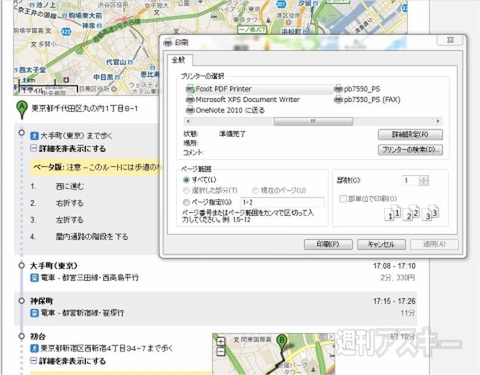Select 現在のページ(U) radio option
Viewport: 480px width, 375px height.
[x=255, y=191]
